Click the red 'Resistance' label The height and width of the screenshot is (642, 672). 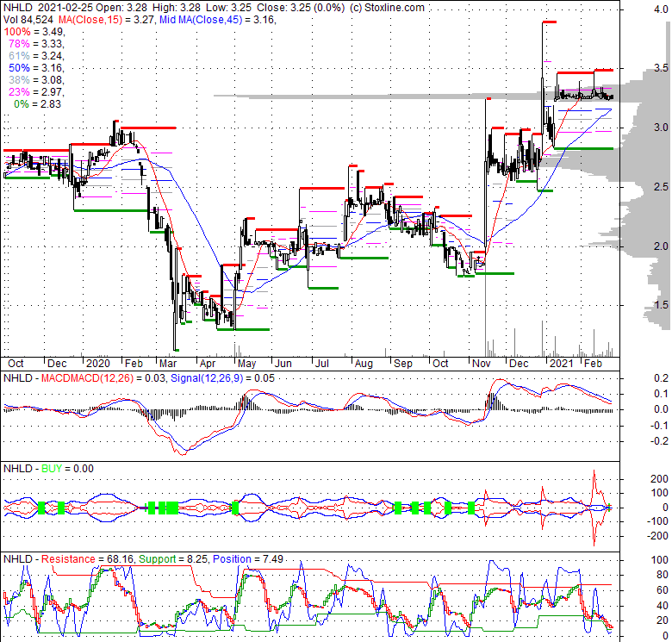68,559
